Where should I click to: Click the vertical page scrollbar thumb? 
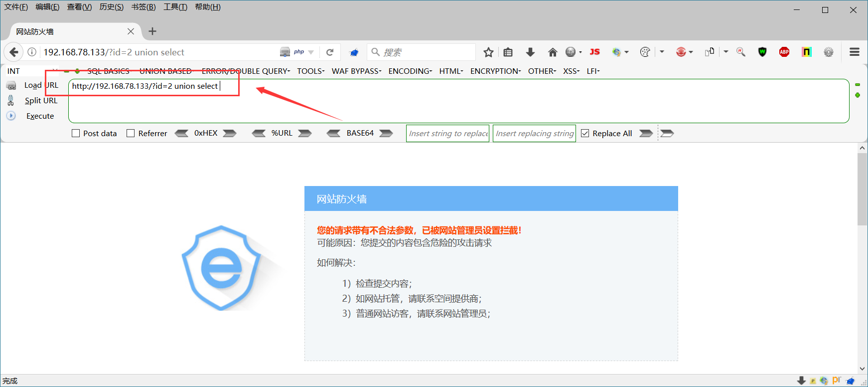coord(863,190)
